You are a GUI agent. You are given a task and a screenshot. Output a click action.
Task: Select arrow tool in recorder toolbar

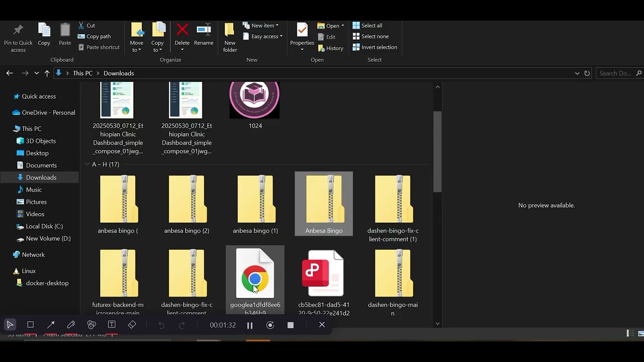click(x=51, y=325)
